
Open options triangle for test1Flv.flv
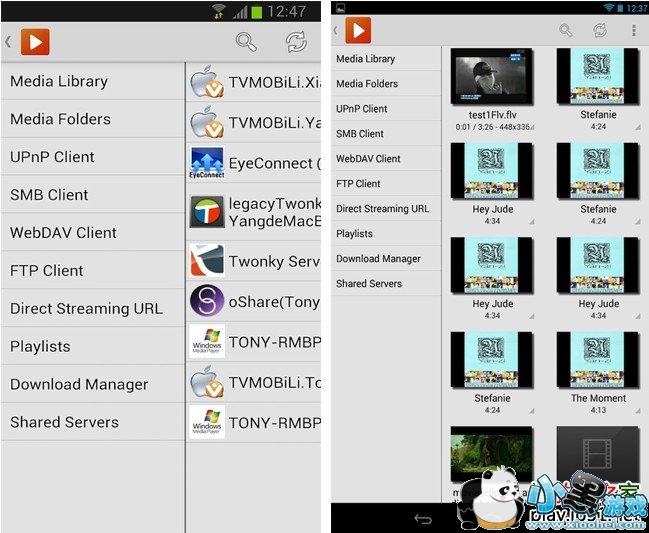pos(531,127)
